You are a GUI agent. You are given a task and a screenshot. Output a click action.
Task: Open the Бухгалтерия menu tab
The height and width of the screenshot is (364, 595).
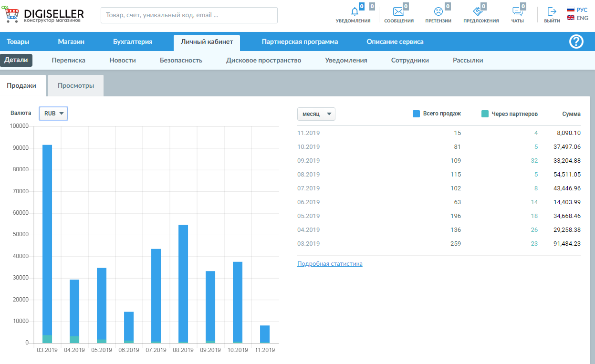click(x=133, y=42)
